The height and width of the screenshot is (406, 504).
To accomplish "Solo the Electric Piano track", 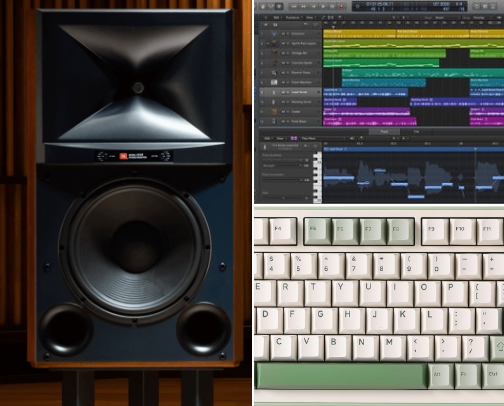I will (288, 72).
